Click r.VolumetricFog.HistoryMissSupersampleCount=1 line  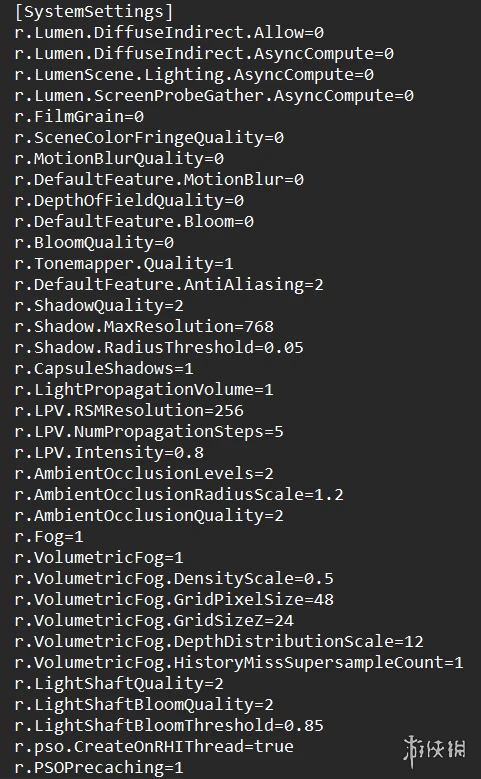point(239,662)
